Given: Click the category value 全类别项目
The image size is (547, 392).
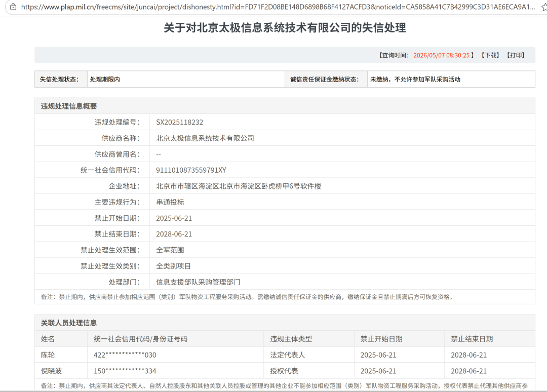Looking at the screenshot, I should pos(173,266).
